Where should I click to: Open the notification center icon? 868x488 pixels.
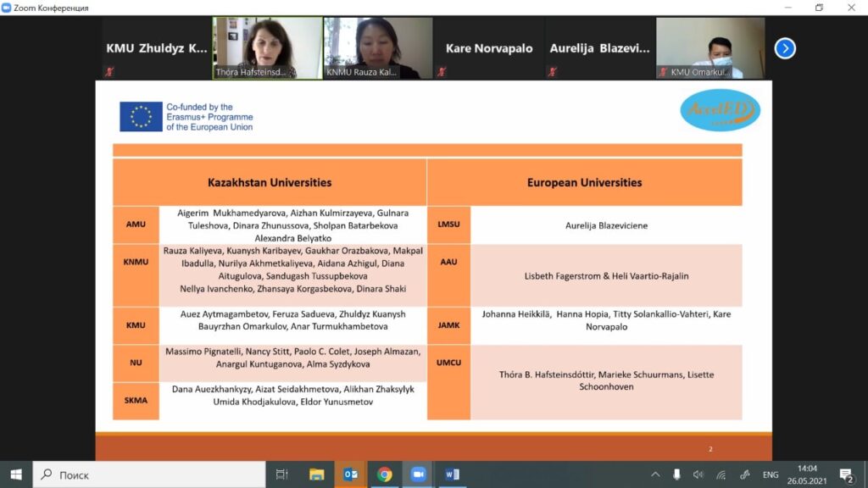click(x=845, y=474)
